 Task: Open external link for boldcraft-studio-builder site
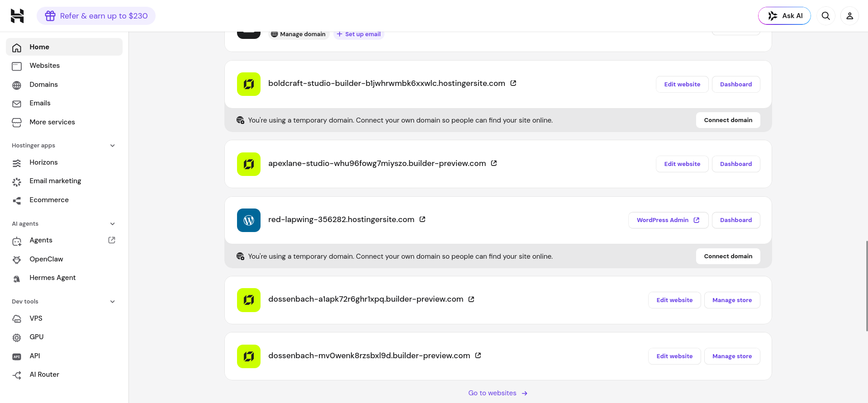[513, 83]
